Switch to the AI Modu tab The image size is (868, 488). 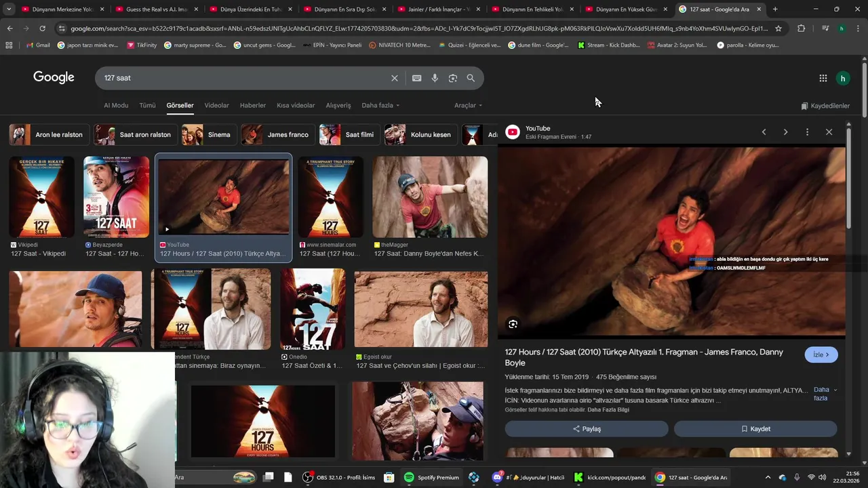116,105
